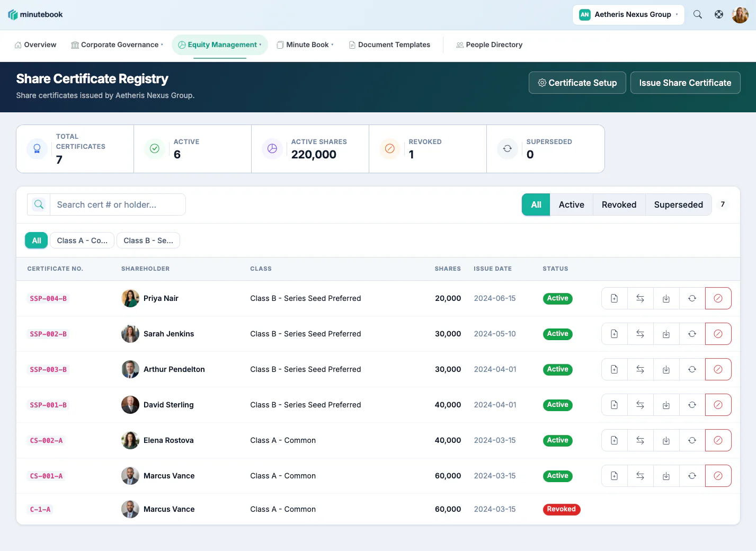The image size is (756, 551).
Task: Go to the Overview page
Action: [x=35, y=45]
